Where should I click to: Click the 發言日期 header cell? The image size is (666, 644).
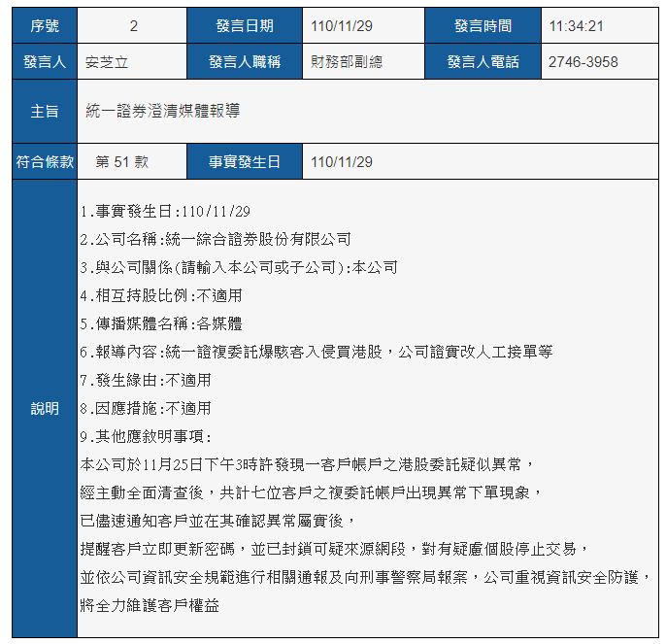(245, 26)
